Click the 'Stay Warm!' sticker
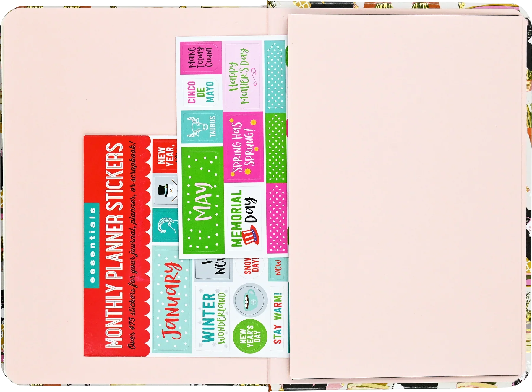 click(x=277, y=318)
